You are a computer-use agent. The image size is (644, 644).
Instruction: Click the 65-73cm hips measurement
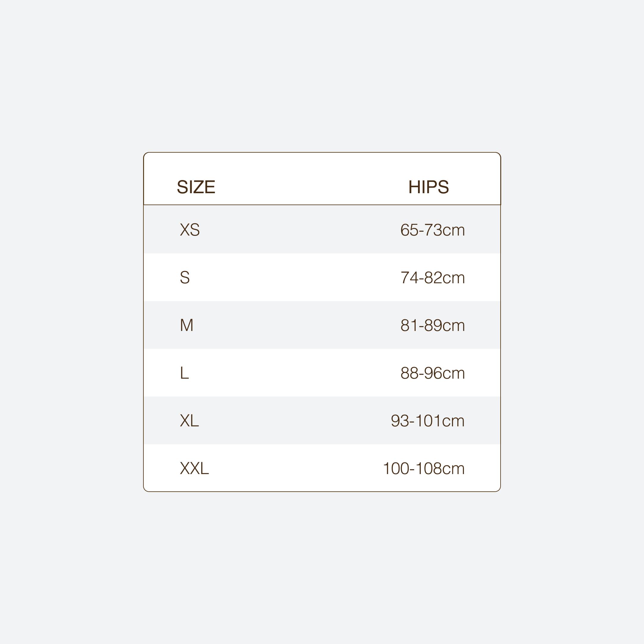pyautogui.click(x=432, y=230)
